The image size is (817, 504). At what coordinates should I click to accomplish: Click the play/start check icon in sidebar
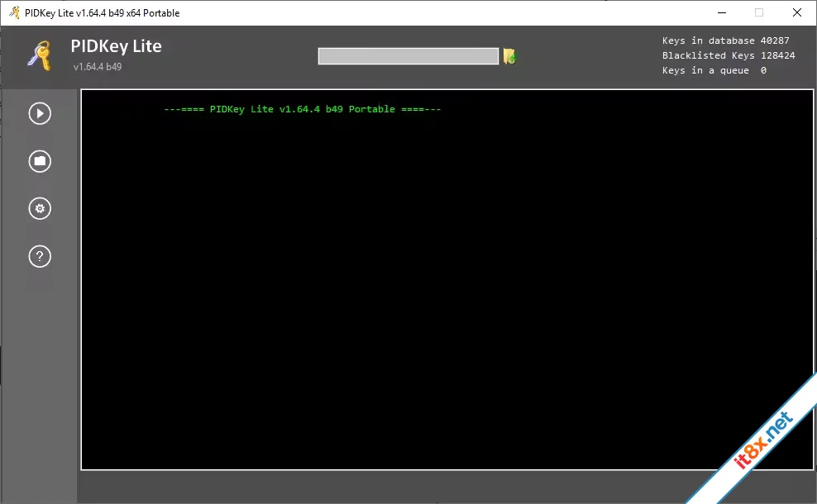(x=40, y=113)
